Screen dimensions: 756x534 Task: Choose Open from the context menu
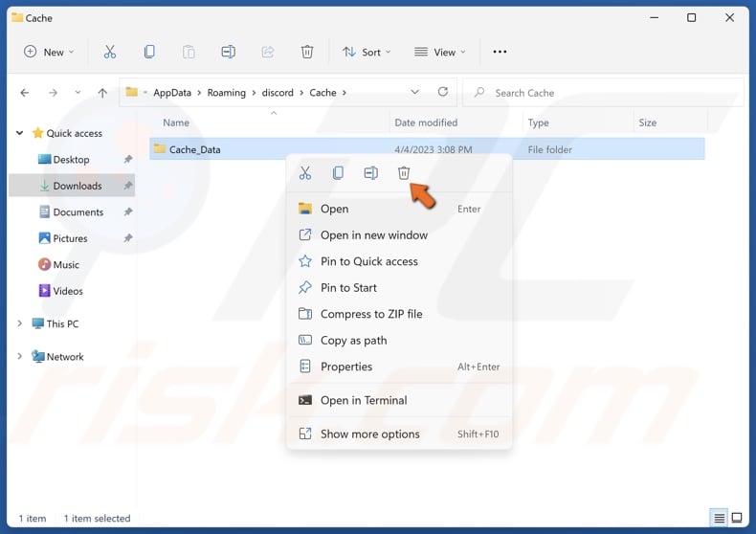(399, 209)
